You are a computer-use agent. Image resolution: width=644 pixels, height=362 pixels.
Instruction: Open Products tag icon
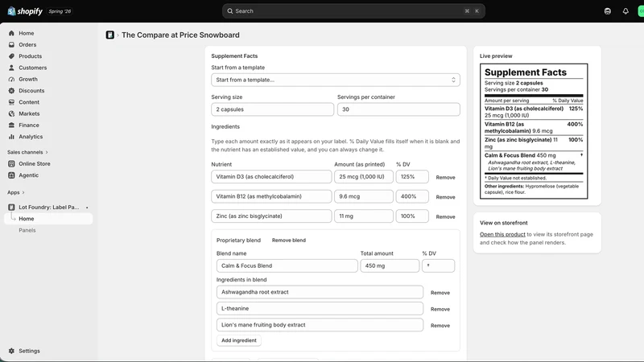click(11, 56)
